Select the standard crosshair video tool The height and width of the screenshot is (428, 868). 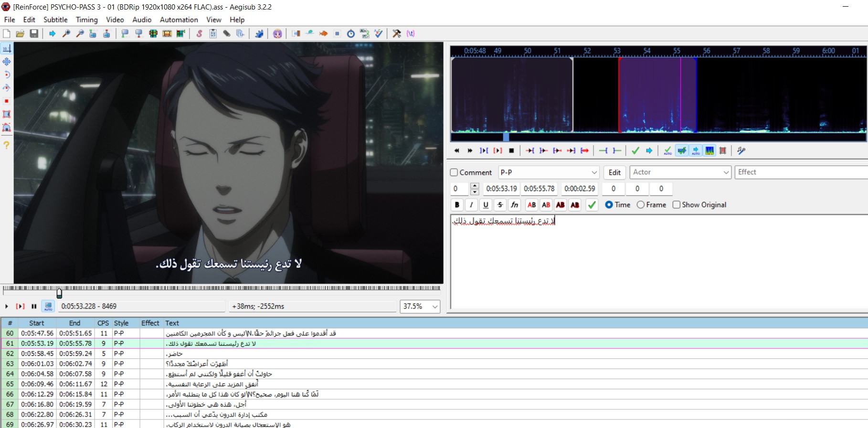click(7, 48)
